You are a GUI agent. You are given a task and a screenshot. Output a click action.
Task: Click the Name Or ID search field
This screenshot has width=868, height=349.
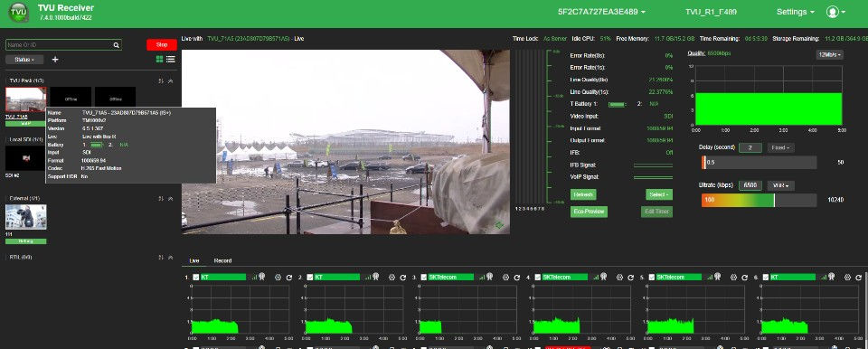[63, 45]
